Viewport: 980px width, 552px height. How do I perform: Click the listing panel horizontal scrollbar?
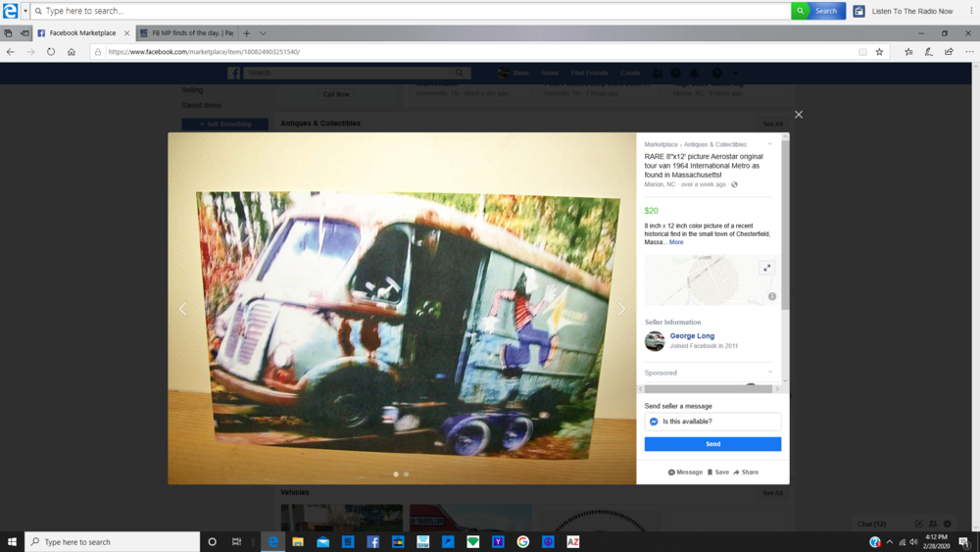(709, 389)
